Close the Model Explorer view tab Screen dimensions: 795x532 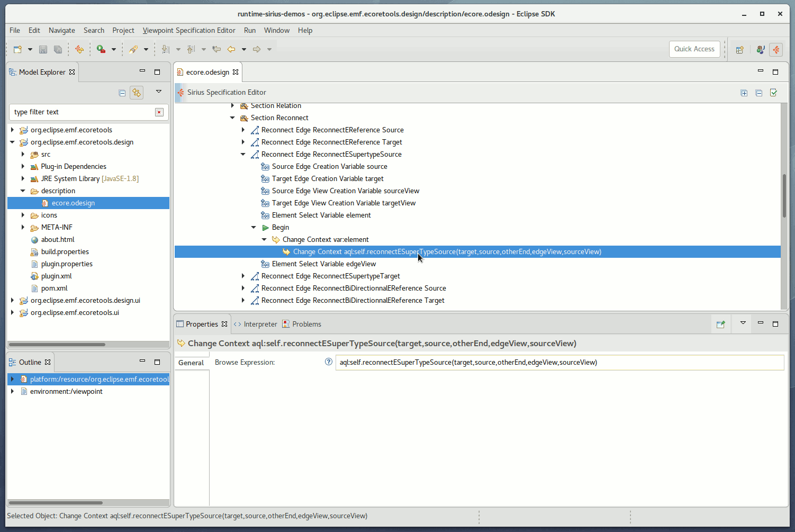[x=72, y=72]
